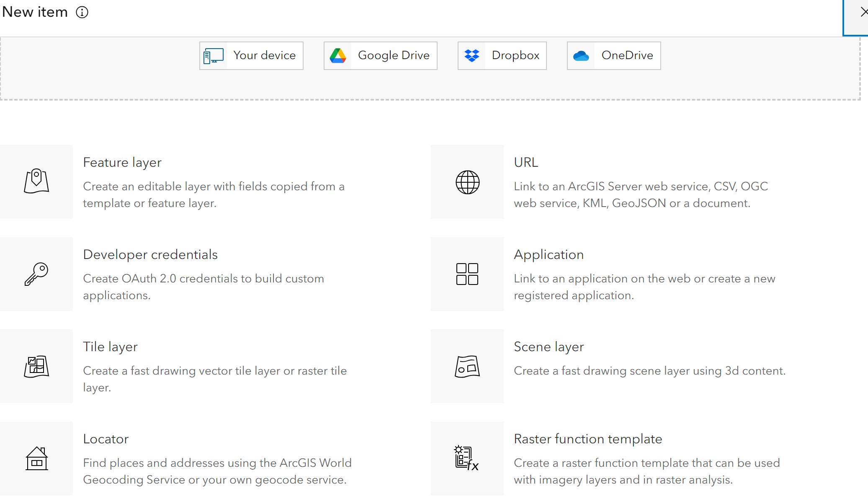The image size is (868, 502).
Task: Click the Application grid icon
Action: pos(467,274)
